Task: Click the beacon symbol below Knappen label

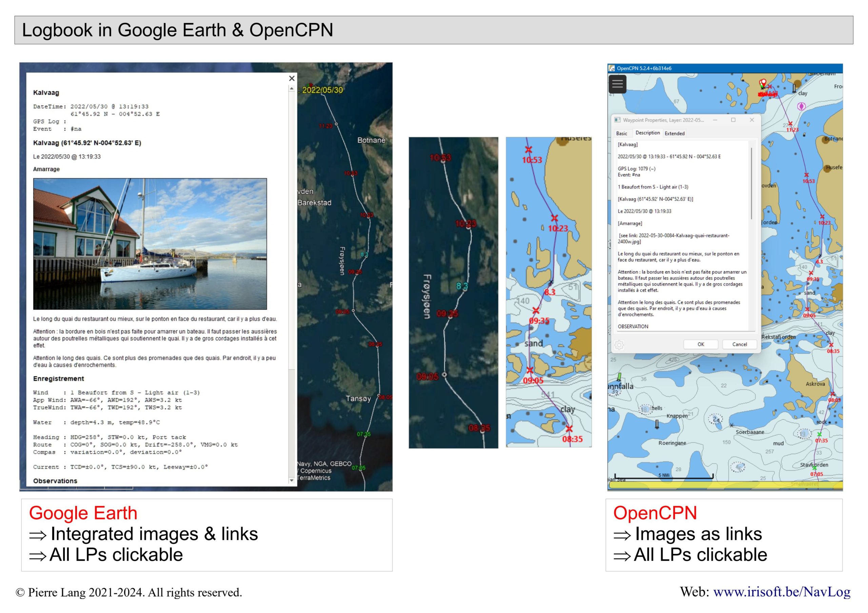Action: [657, 424]
